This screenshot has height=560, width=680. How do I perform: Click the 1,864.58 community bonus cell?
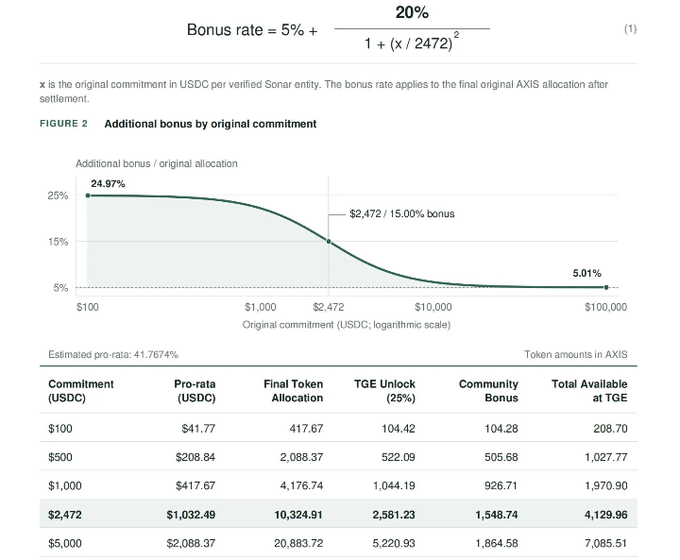(x=497, y=544)
